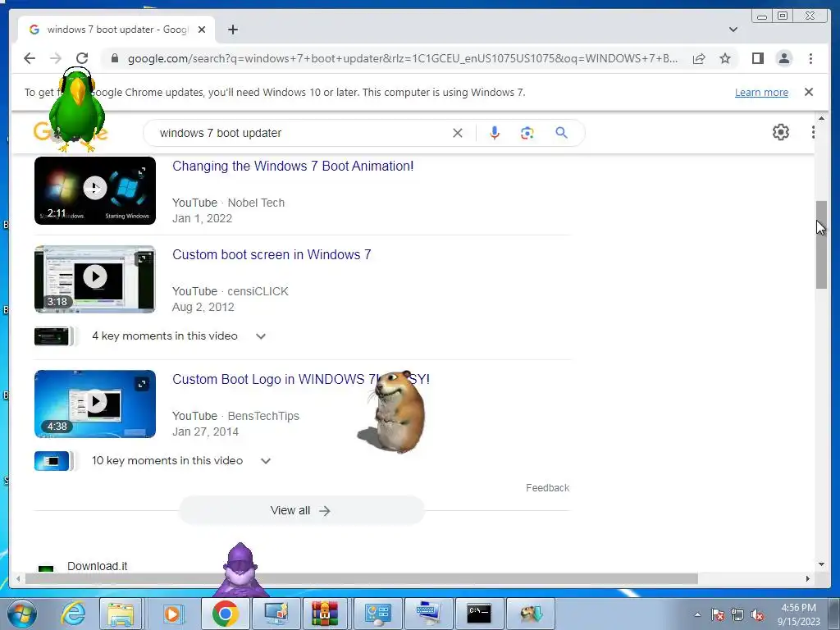
Task: Close the windows 7 boot updater tab
Action: pos(202,30)
